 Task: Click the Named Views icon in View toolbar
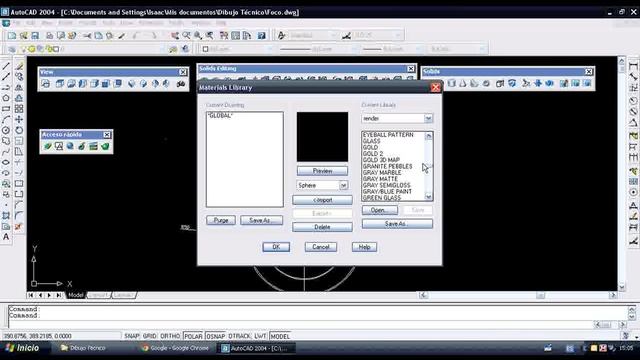click(x=46, y=84)
